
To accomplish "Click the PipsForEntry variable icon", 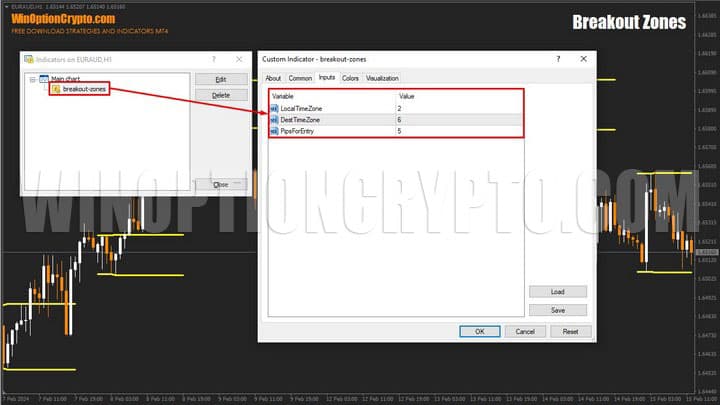I will (274, 131).
